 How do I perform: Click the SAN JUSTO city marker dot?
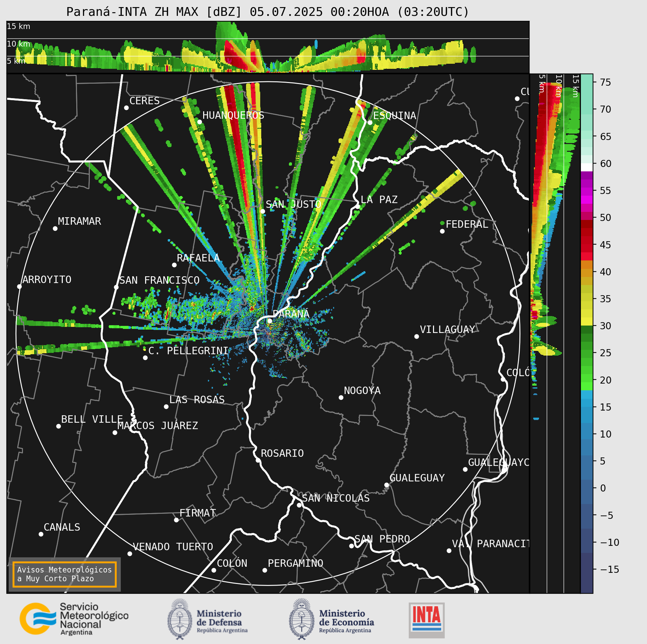263,211
